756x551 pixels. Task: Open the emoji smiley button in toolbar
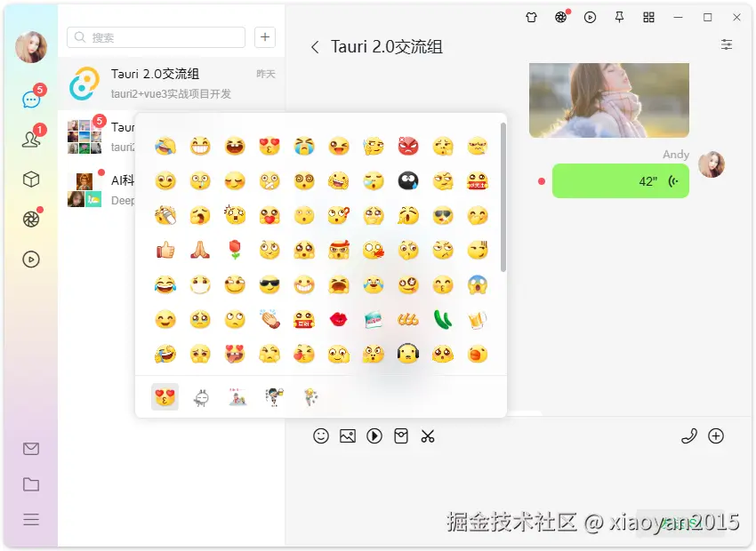pyautogui.click(x=321, y=436)
